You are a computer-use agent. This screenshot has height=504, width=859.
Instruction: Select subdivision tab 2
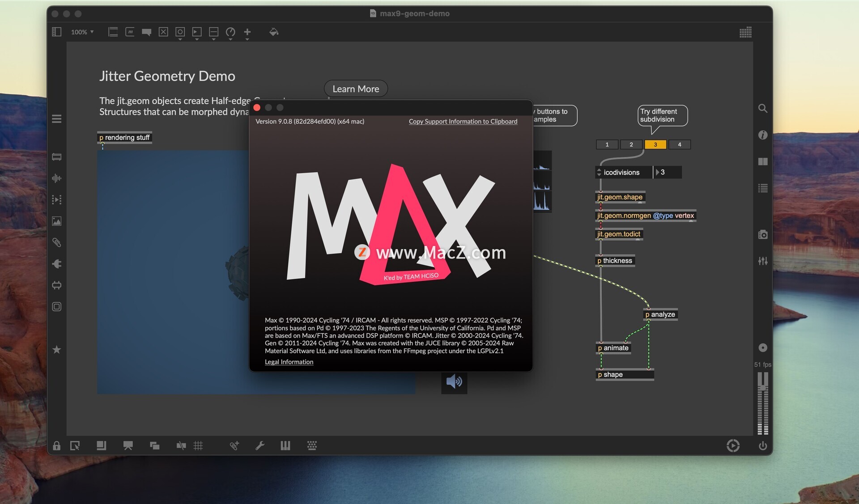(x=631, y=144)
